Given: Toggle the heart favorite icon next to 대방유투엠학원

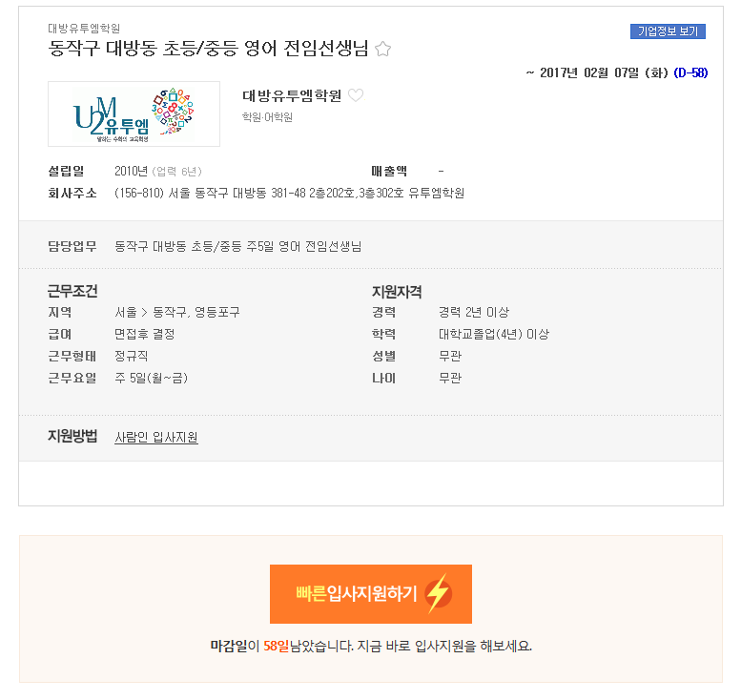Looking at the screenshot, I should click(x=356, y=95).
